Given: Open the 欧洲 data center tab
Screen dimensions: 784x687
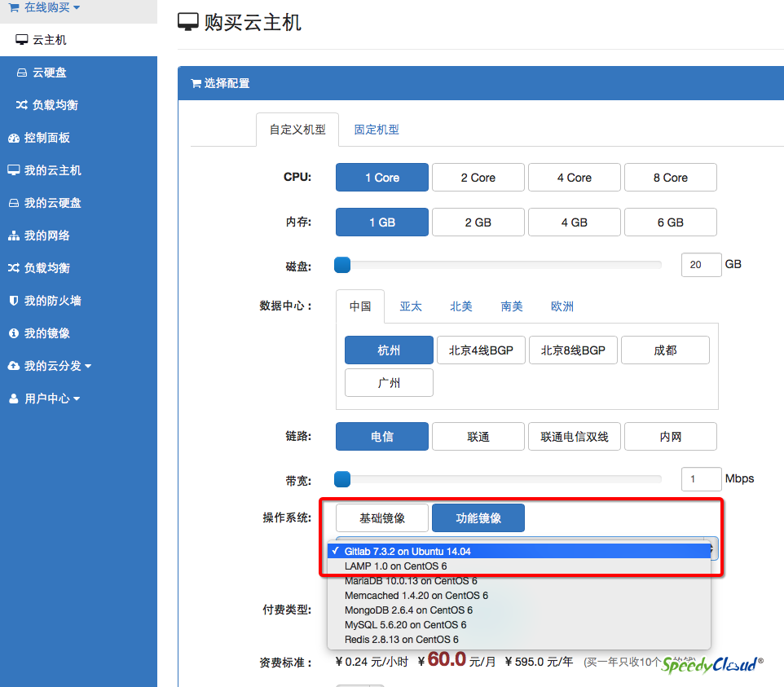Looking at the screenshot, I should coord(562,306).
